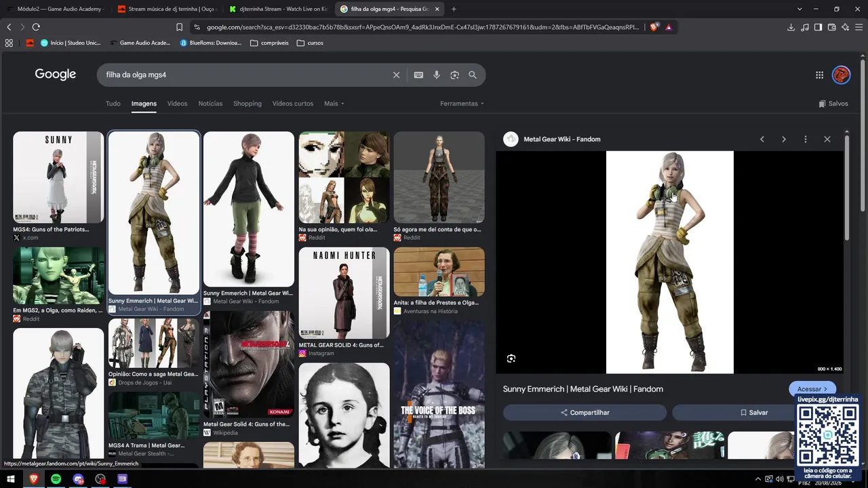Show the next image in preview panel
The height and width of the screenshot is (488, 868).
click(784, 139)
